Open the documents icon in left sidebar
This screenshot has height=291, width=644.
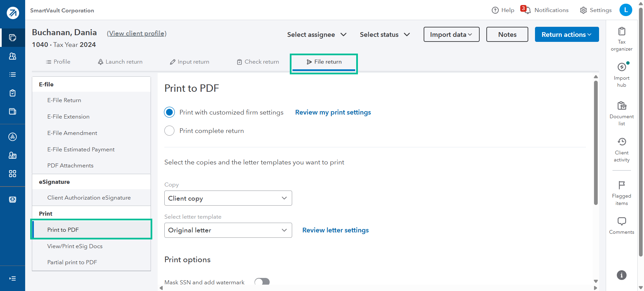coord(12,38)
